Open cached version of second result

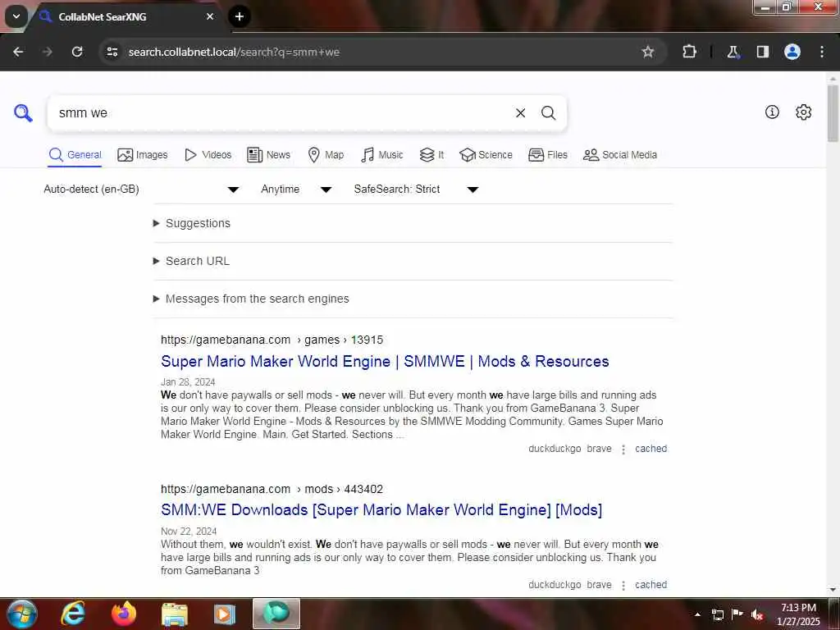[651, 585]
